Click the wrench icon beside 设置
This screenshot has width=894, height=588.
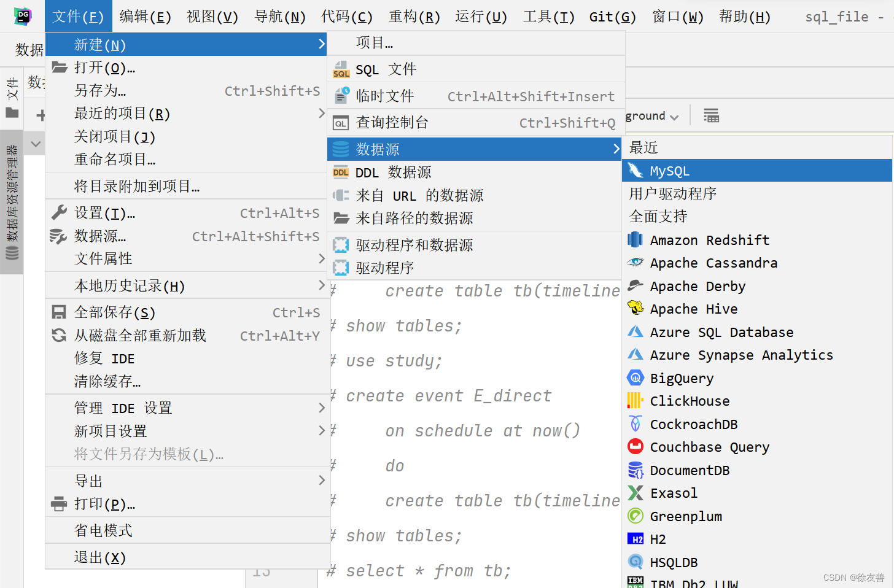[x=59, y=213]
